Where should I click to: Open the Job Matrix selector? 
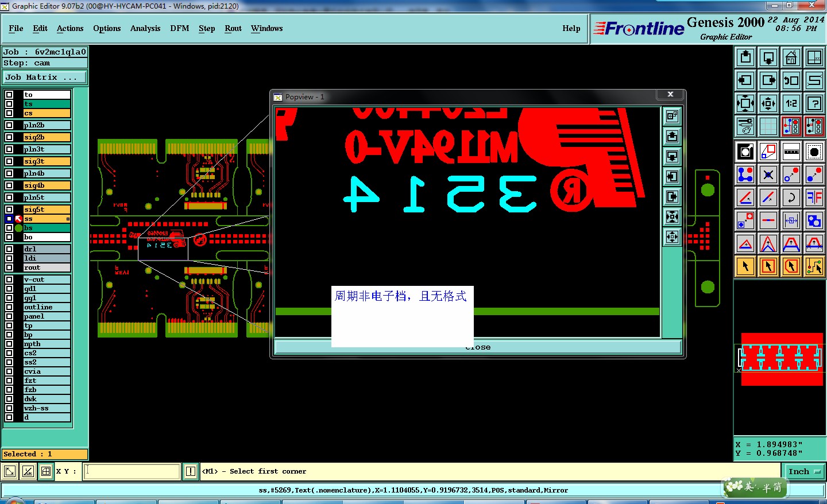click(x=45, y=77)
